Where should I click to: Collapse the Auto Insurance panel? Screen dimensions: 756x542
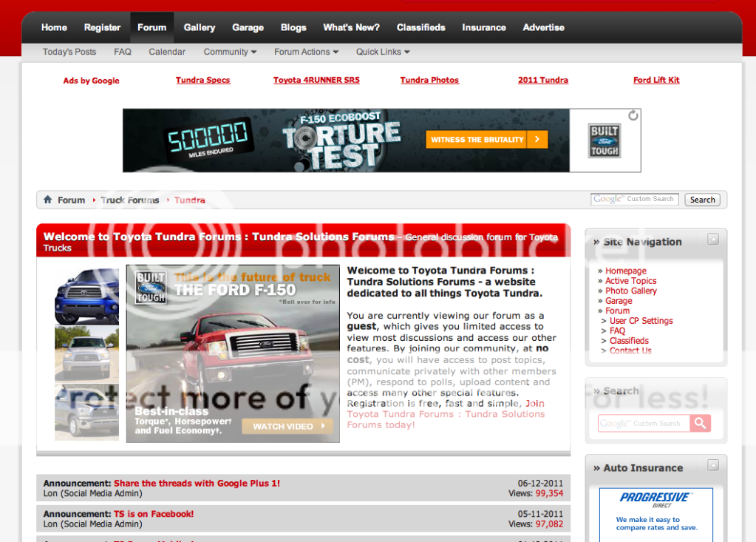tap(713, 465)
